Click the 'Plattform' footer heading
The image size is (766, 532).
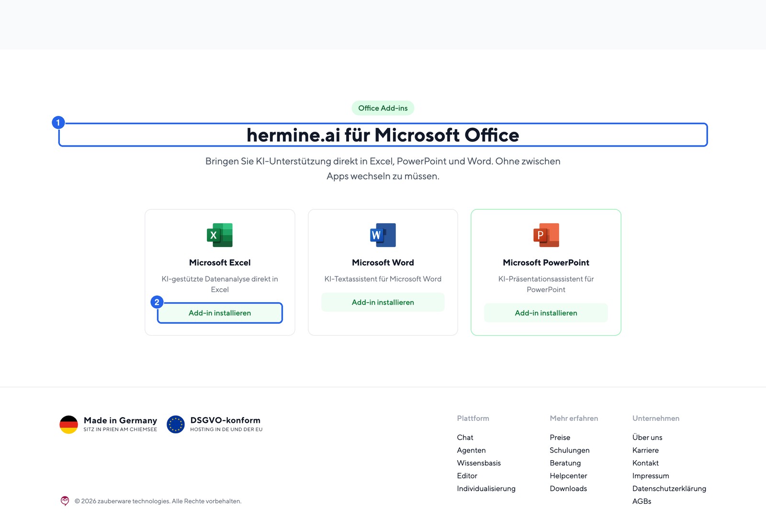473,418
